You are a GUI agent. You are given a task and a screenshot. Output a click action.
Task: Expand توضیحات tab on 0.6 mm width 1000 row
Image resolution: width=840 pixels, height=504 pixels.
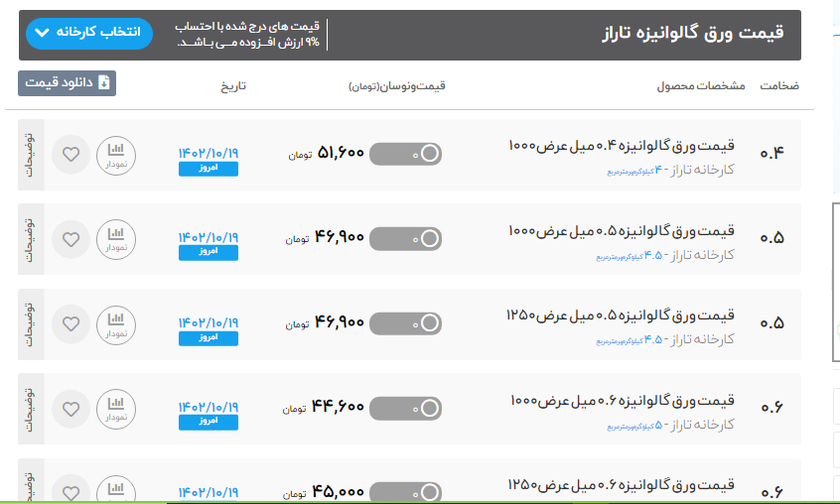point(28,408)
